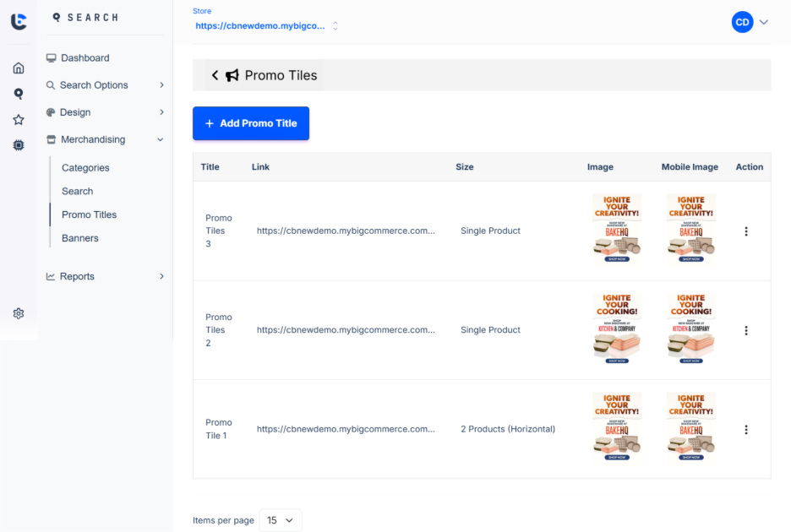Click the chip icon in left rail
The height and width of the screenshot is (532, 791).
(x=19, y=145)
